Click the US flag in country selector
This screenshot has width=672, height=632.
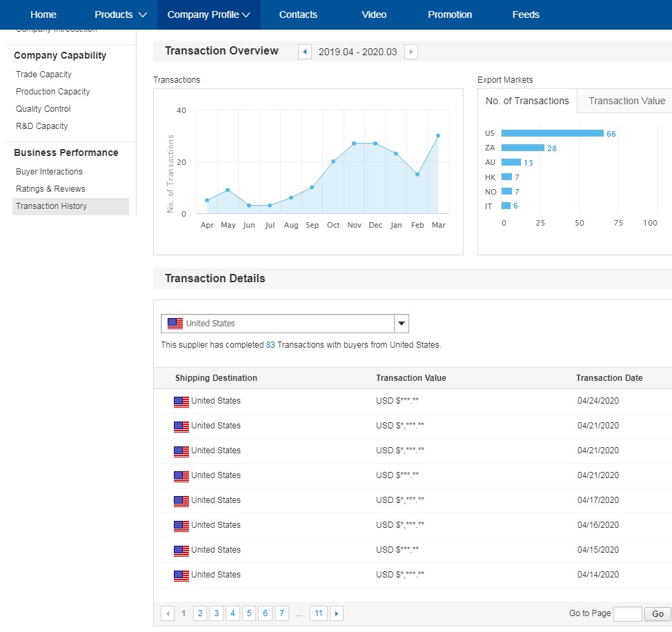pos(175,324)
